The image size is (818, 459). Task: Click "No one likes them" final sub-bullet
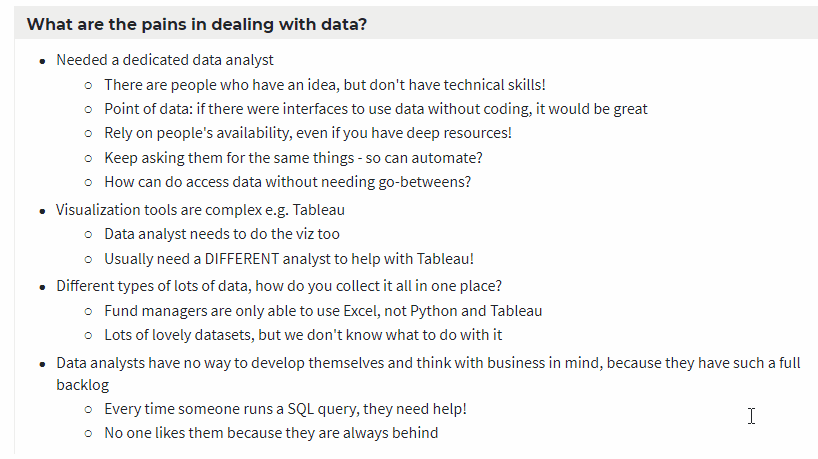[x=270, y=433]
